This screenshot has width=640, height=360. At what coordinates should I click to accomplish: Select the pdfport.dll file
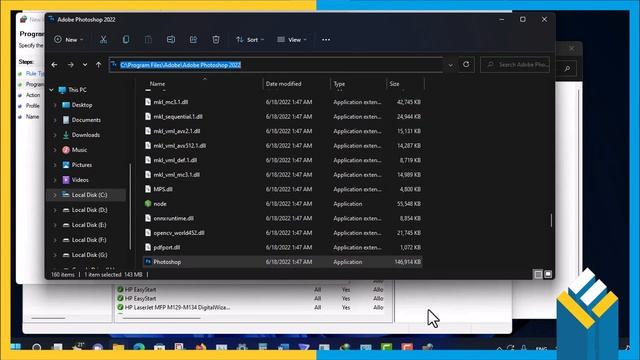click(167, 247)
